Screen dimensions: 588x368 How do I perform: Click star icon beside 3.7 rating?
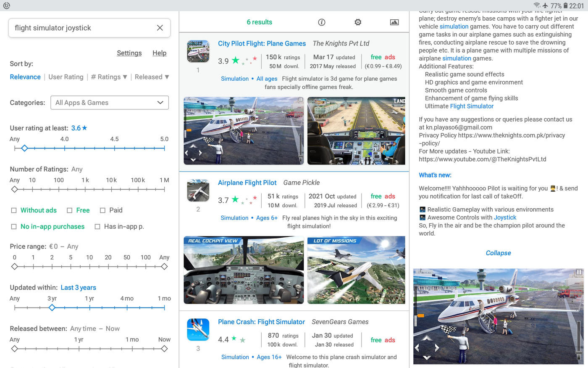tap(235, 199)
